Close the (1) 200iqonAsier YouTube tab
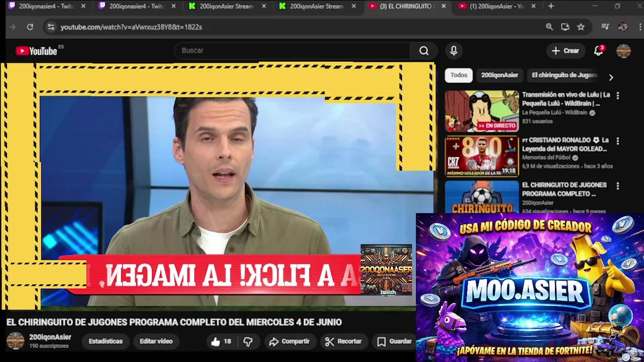Image resolution: width=644 pixels, height=362 pixels. tap(533, 6)
